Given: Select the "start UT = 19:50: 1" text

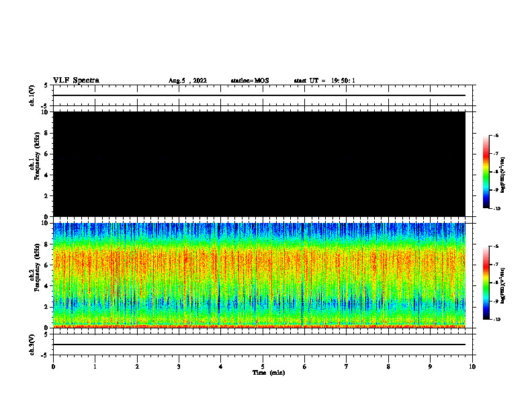Looking at the screenshot, I should pyautogui.click(x=324, y=81).
